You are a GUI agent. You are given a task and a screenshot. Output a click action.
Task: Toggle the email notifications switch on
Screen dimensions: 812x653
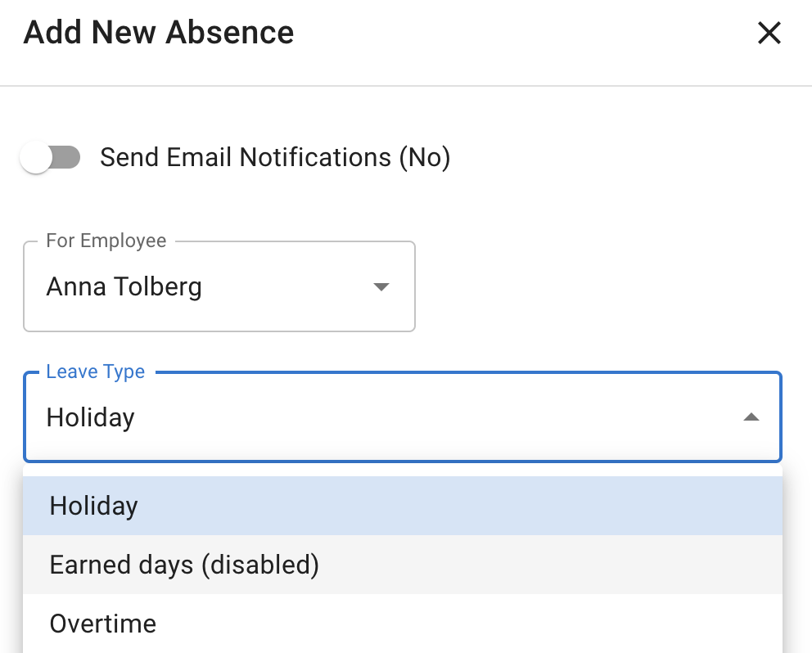[50, 157]
